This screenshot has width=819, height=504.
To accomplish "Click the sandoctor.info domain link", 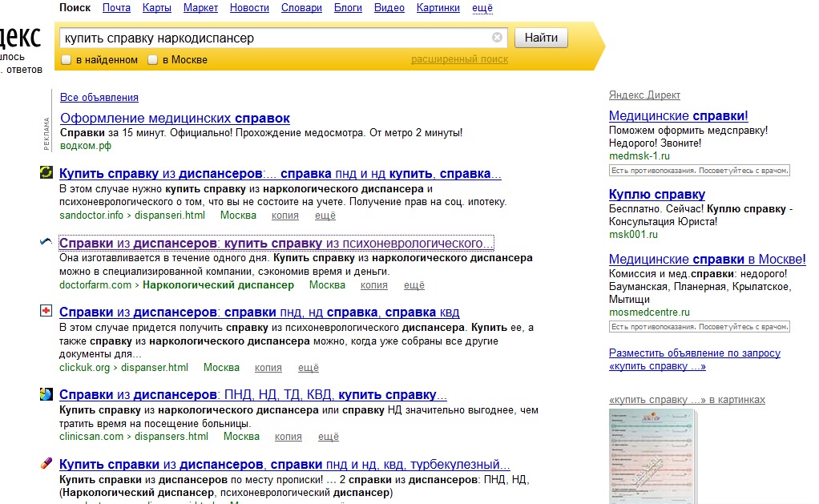I will tap(91, 216).
